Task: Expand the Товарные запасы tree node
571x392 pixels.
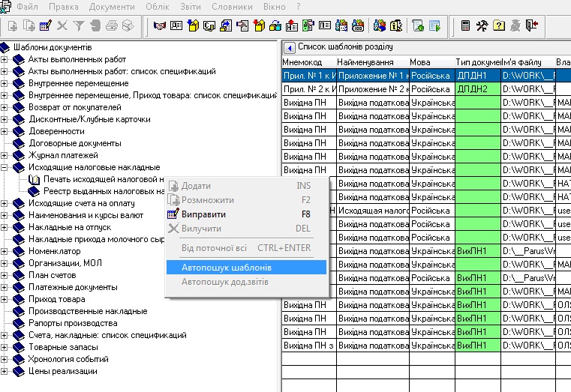Action: (x=5, y=347)
